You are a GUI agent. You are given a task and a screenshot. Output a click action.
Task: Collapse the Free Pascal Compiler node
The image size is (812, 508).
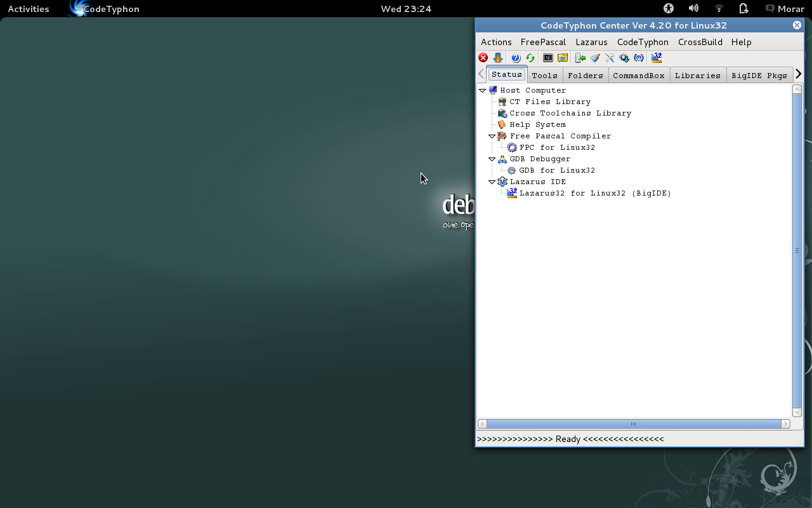tap(492, 136)
